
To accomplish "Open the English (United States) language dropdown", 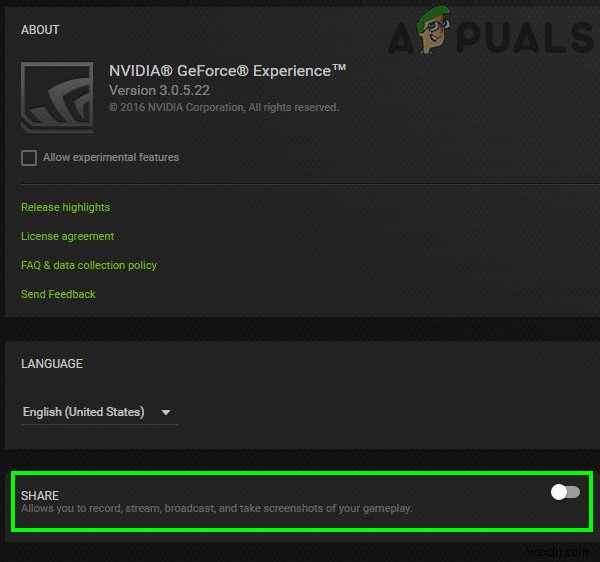I will coord(99,412).
